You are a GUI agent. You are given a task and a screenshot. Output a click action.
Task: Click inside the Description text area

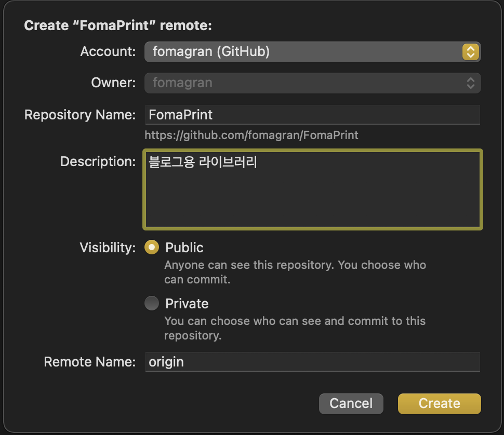pyautogui.click(x=312, y=189)
